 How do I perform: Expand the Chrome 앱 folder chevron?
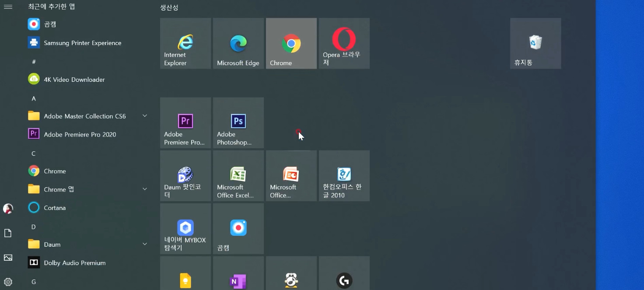145,189
